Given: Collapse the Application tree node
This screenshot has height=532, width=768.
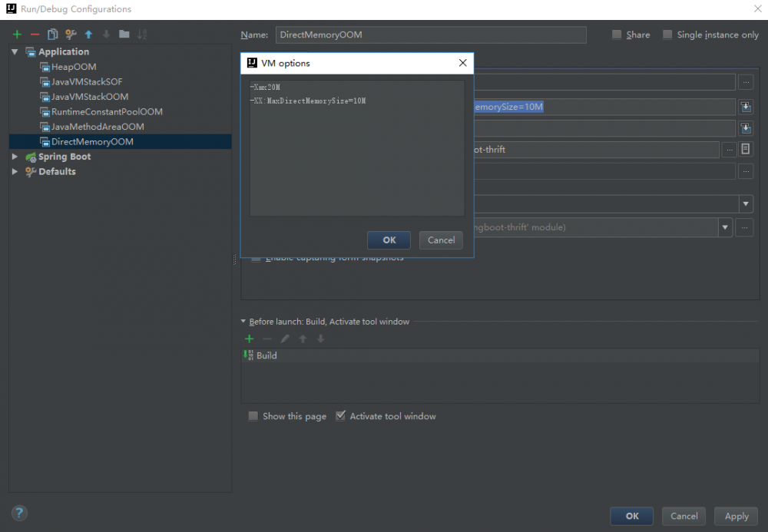Looking at the screenshot, I should point(15,51).
